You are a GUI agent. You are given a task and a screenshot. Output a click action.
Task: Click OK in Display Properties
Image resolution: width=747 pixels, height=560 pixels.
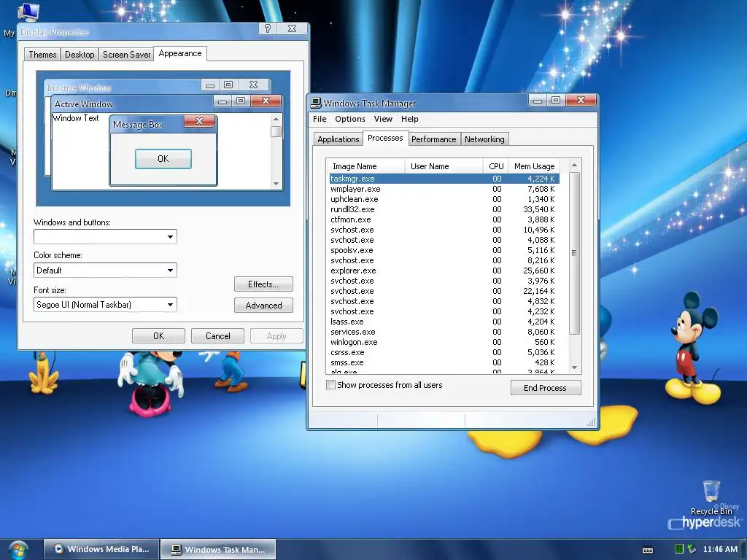158,335
